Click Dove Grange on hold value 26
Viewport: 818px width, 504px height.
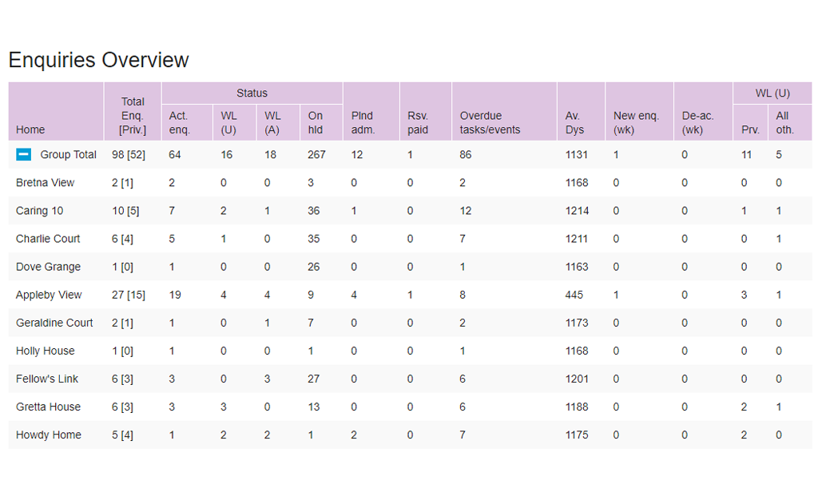[x=313, y=267]
